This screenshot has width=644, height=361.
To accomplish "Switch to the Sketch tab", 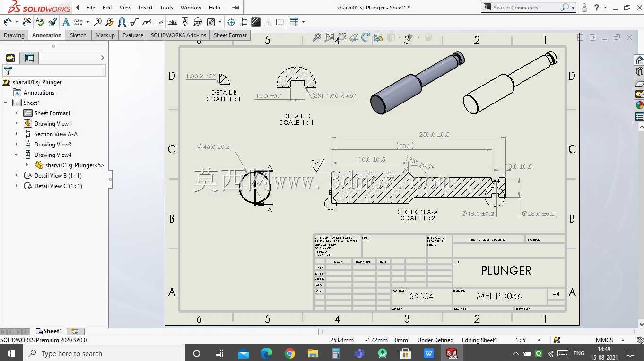I will [78, 35].
